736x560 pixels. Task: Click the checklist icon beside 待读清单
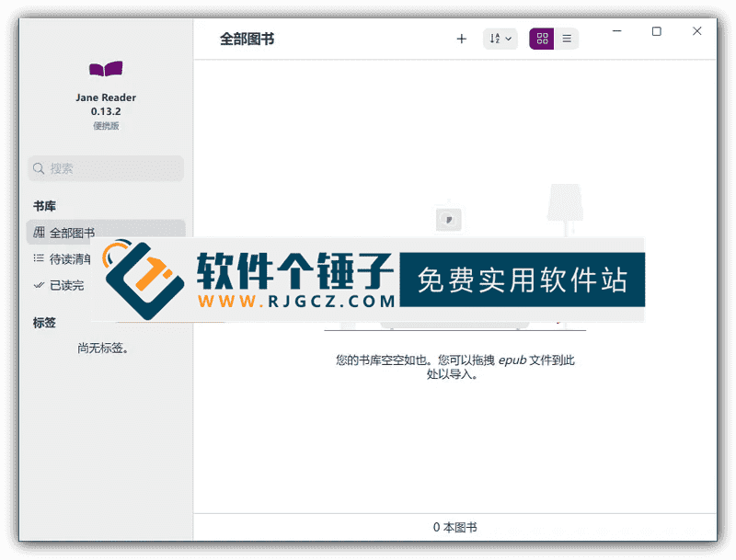click(x=38, y=257)
